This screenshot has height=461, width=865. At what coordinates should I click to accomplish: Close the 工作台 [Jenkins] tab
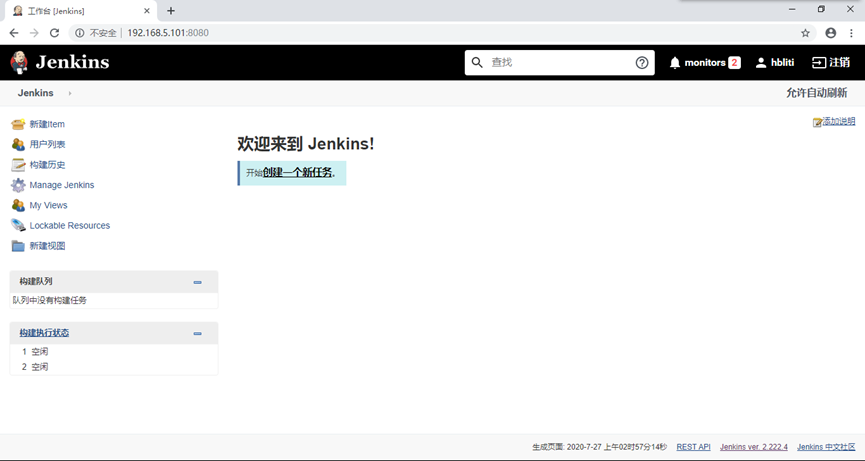pos(147,10)
